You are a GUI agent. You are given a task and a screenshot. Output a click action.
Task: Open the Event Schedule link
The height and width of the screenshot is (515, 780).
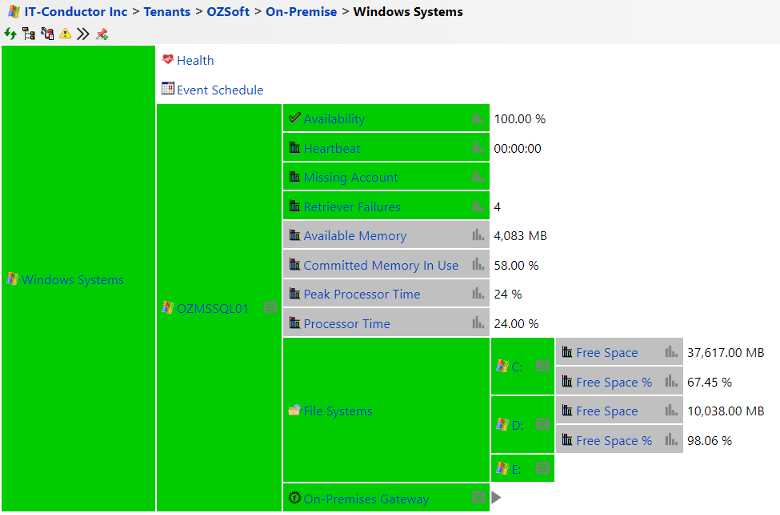pos(220,90)
